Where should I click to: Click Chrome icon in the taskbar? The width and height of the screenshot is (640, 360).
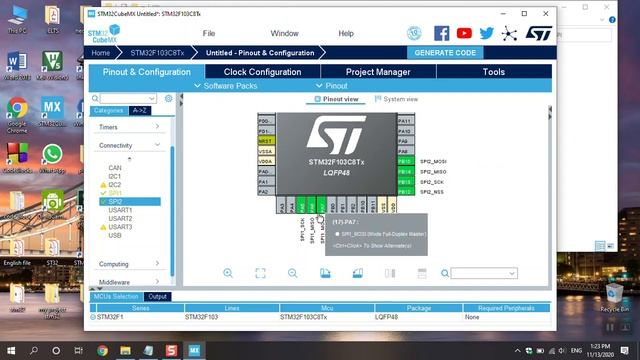(x=103, y=351)
